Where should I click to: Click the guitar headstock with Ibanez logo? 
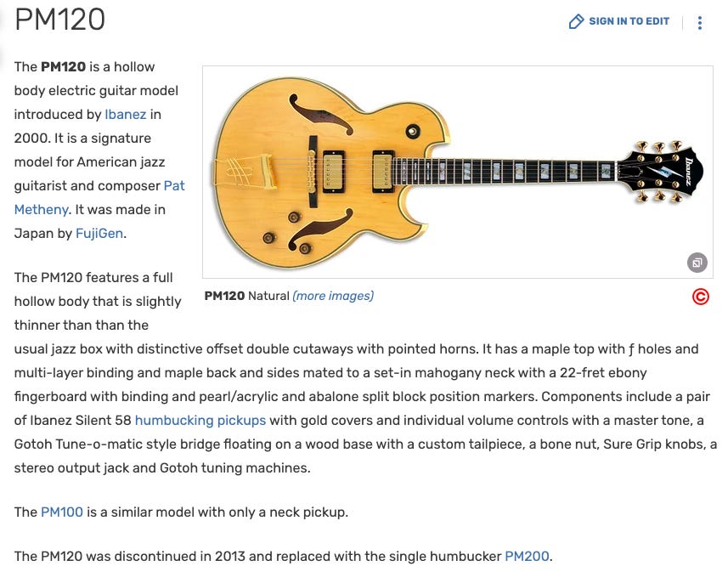[667, 170]
